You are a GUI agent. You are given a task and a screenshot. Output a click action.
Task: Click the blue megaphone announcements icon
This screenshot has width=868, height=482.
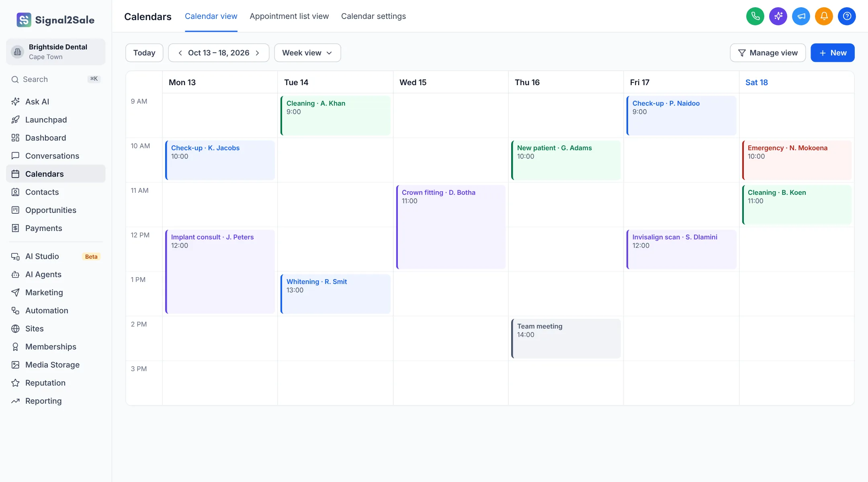click(801, 16)
